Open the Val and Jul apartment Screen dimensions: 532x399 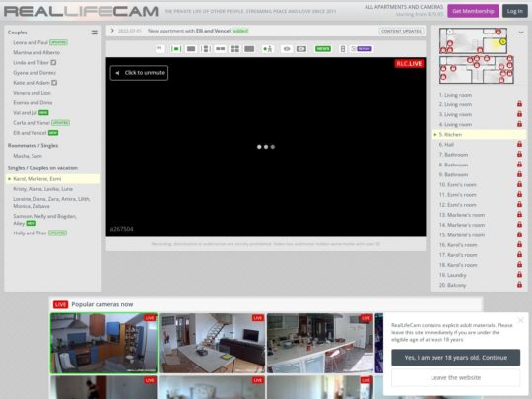click(25, 112)
